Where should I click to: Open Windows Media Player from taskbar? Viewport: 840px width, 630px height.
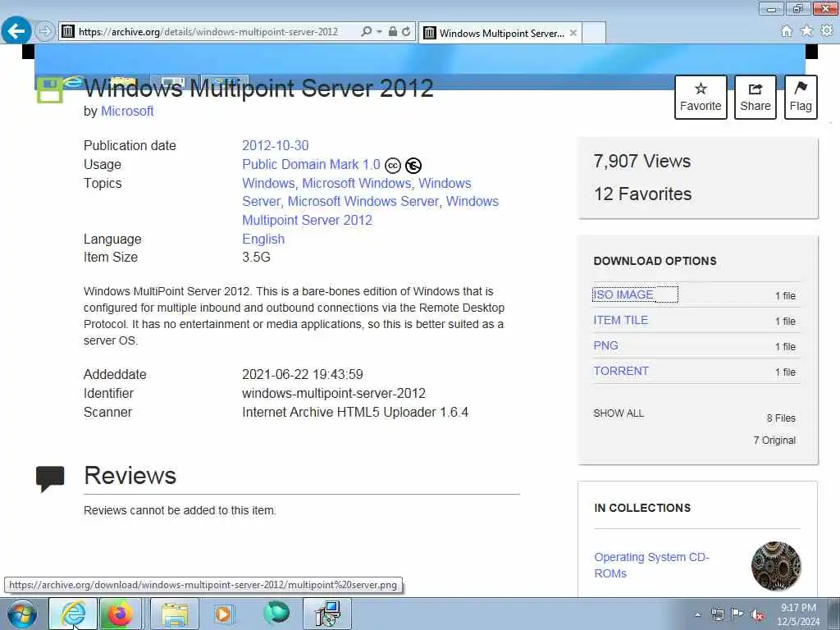pyautogui.click(x=223, y=614)
